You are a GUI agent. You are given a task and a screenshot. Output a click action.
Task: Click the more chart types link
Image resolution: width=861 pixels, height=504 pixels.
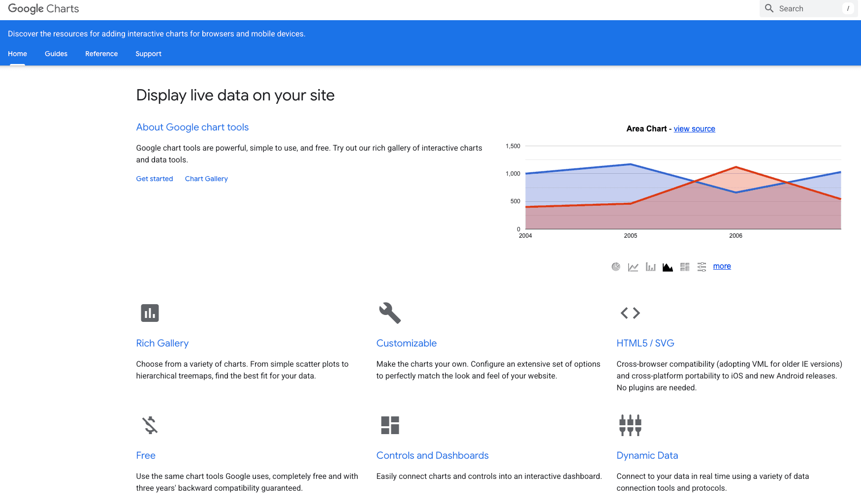[722, 266]
